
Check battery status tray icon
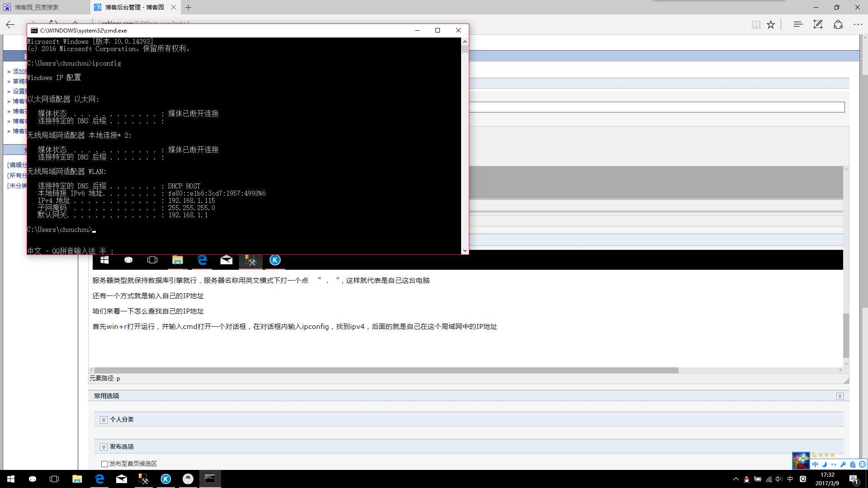pos(758,479)
